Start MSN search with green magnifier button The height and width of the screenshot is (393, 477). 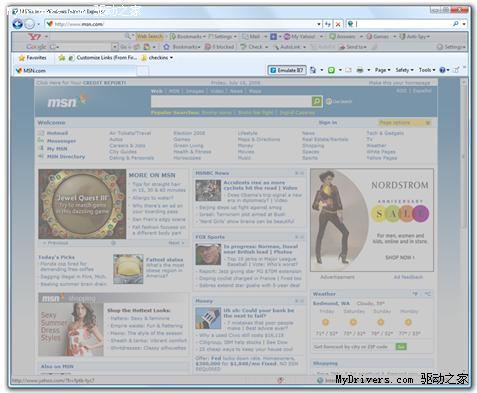point(317,101)
